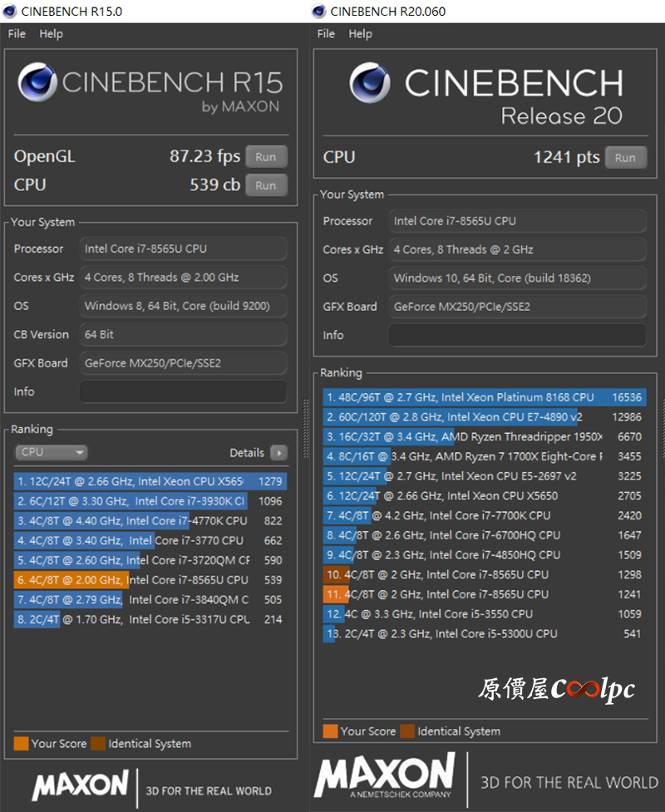This screenshot has width=665, height=812.
Task: Run the CPU test in Cinebench R15
Action: (266, 185)
